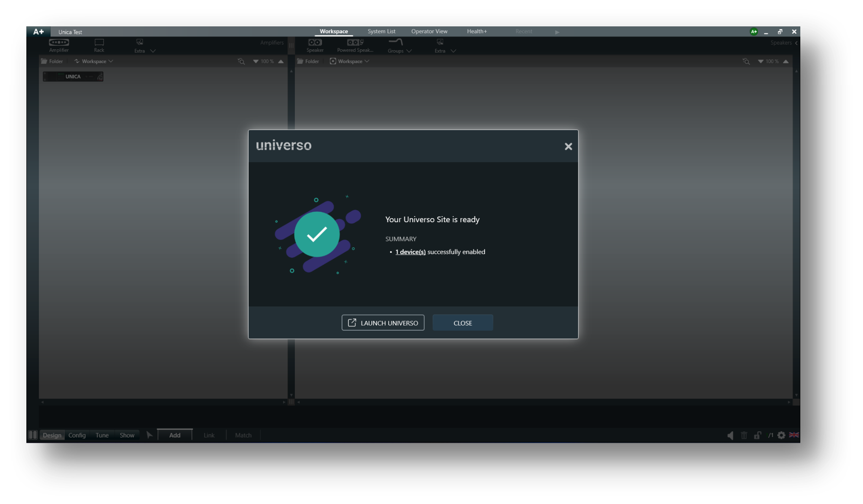Click the reset zoom icon in the left panel

(x=241, y=61)
